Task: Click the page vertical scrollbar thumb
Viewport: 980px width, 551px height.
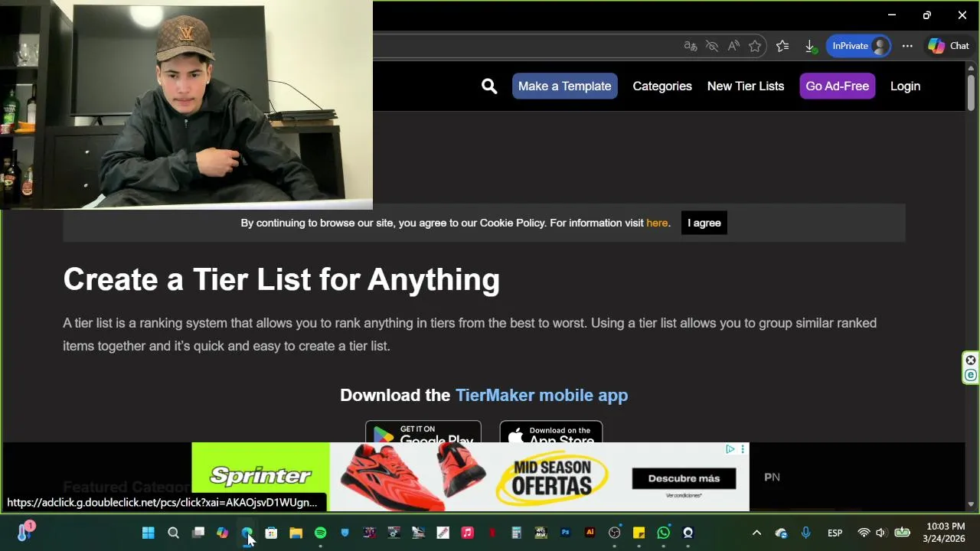Action: click(x=971, y=93)
